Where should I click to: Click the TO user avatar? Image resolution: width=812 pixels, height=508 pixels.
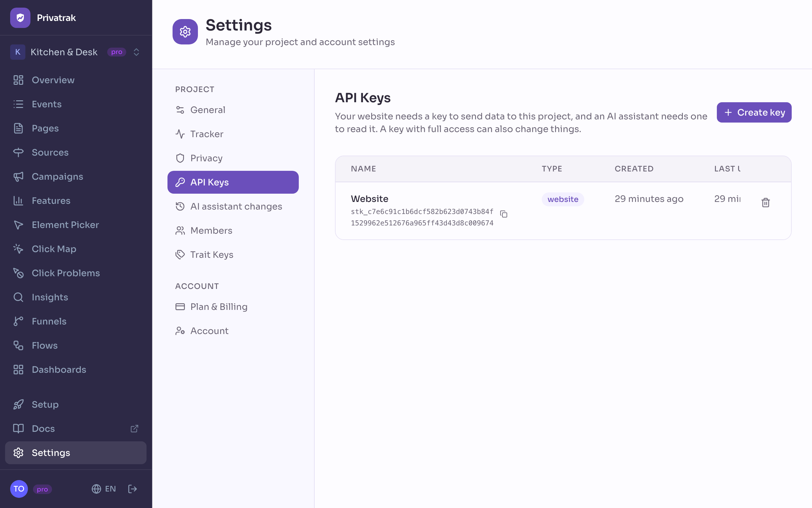19,489
